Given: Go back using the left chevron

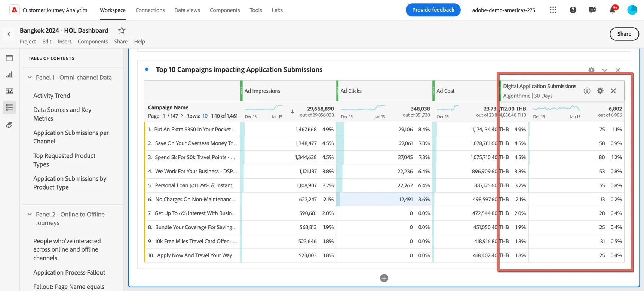Looking at the screenshot, I should 9,34.
